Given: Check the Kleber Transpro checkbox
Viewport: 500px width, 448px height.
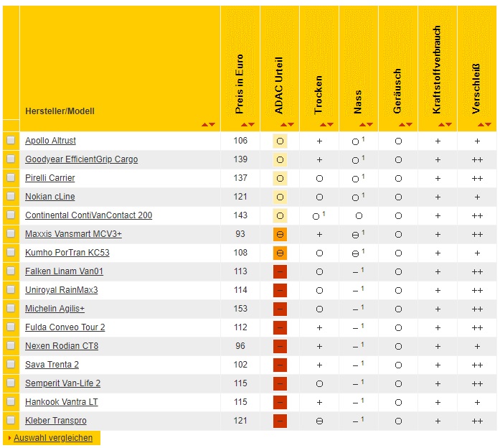Looking at the screenshot, I should click(x=11, y=420).
